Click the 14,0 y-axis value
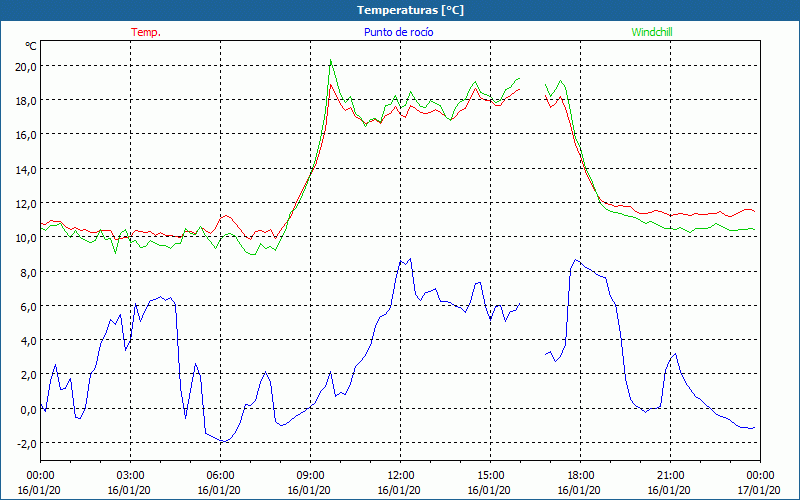Viewport: 800px width, 500px height. point(26,169)
